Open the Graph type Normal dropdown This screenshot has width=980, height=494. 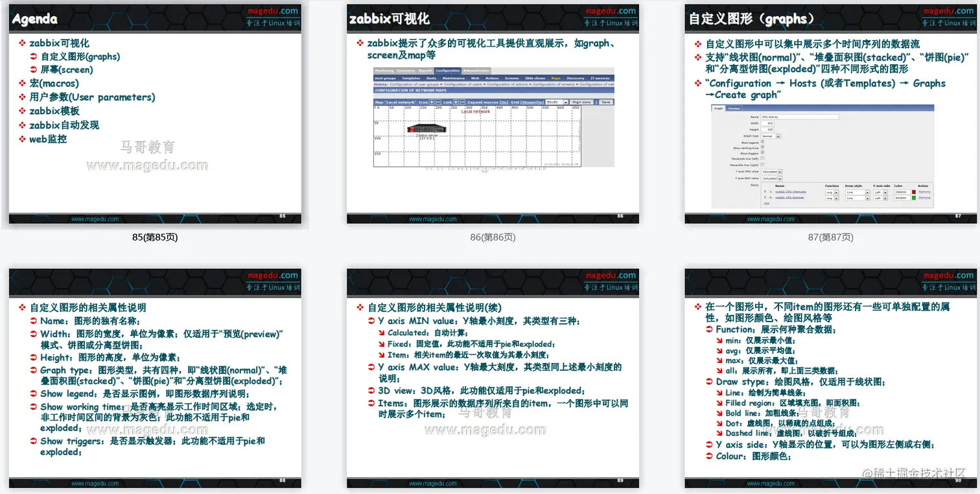771,136
